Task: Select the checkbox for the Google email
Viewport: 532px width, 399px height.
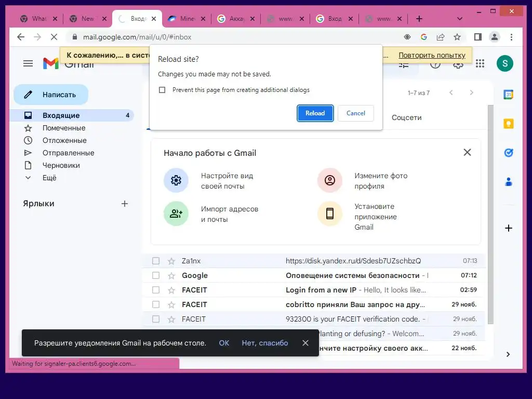Action: point(156,275)
